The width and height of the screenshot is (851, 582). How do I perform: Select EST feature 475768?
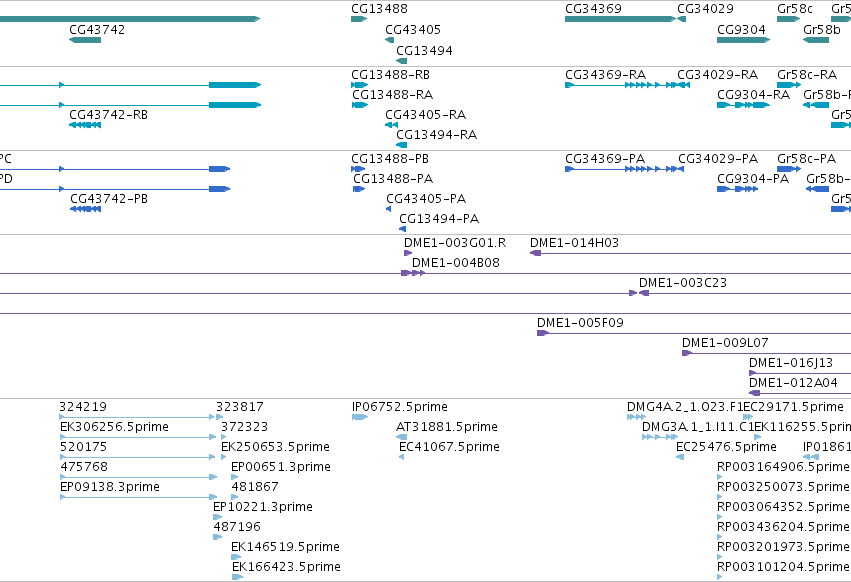tap(138, 477)
